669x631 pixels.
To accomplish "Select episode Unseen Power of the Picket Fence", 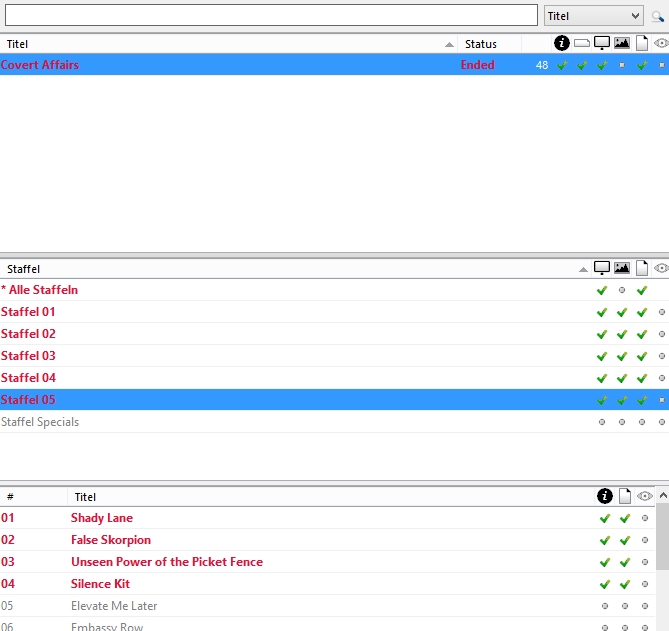I will (x=328, y=562).
